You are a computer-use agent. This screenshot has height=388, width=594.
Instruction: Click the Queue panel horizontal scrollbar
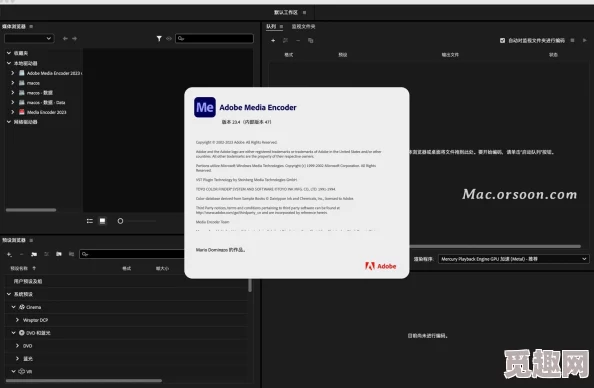click(x=495, y=246)
